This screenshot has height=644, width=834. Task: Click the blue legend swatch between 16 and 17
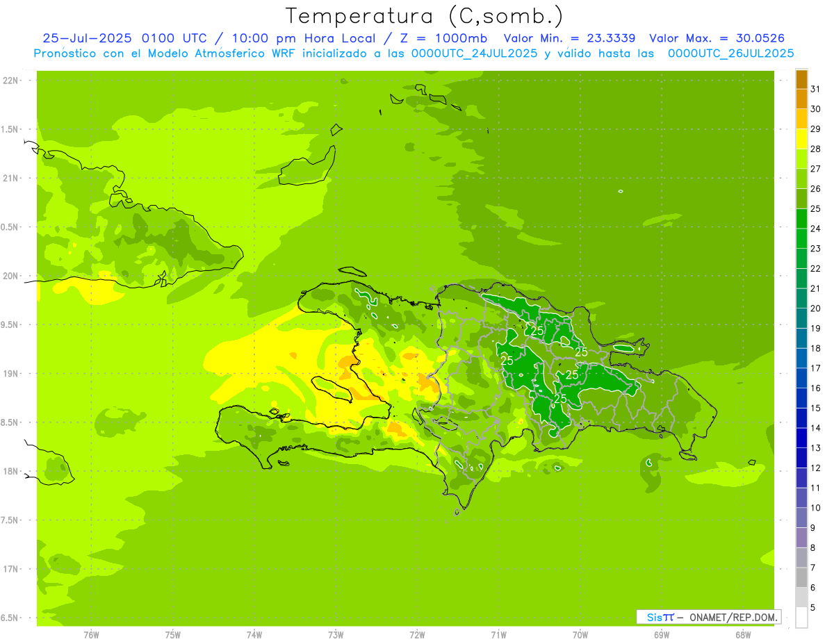pyautogui.click(x=801, y=378)
